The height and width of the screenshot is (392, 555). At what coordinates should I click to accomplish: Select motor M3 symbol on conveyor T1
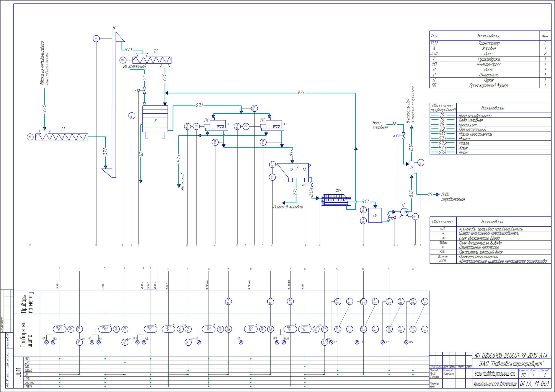[x=30, y=137]
